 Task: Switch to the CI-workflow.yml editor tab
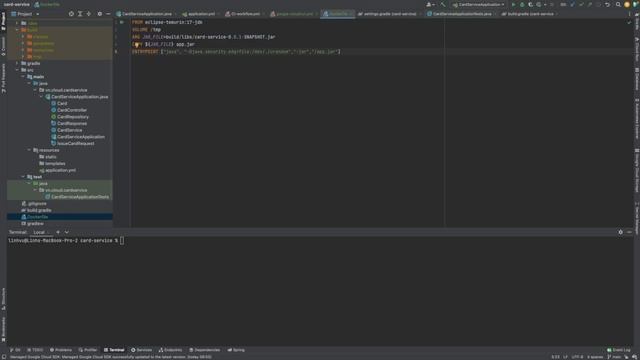tap(245, 14)
